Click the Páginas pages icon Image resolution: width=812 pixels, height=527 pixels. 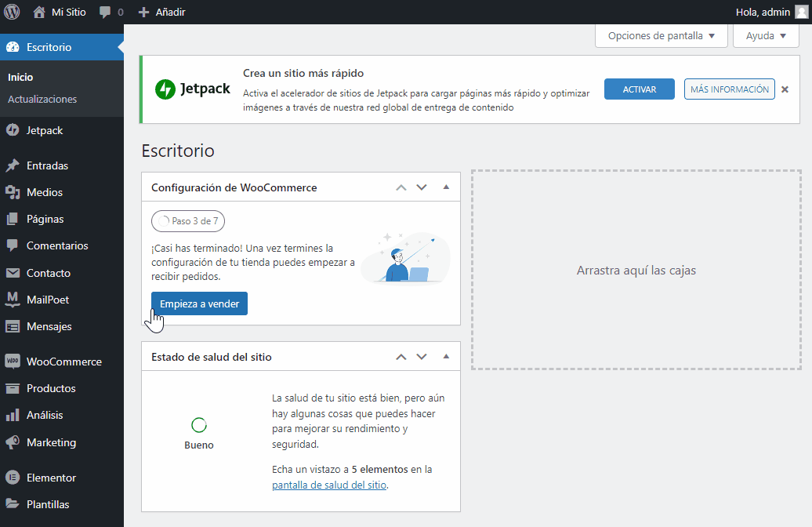click(13, 220)
